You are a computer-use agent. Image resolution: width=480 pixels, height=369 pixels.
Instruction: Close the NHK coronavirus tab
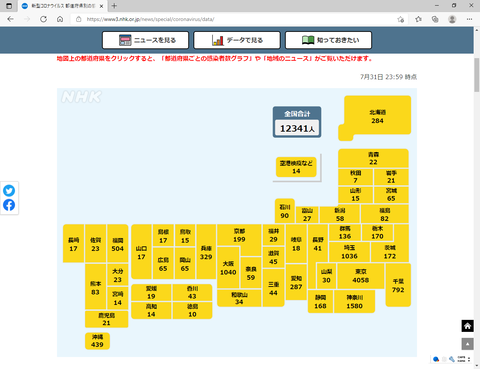tap(101, 6)
